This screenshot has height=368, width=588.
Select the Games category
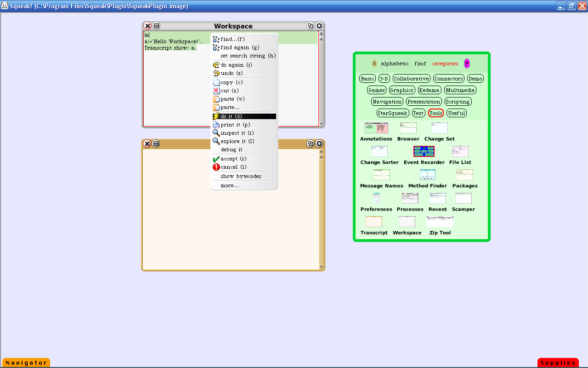(x=377, y=90)
